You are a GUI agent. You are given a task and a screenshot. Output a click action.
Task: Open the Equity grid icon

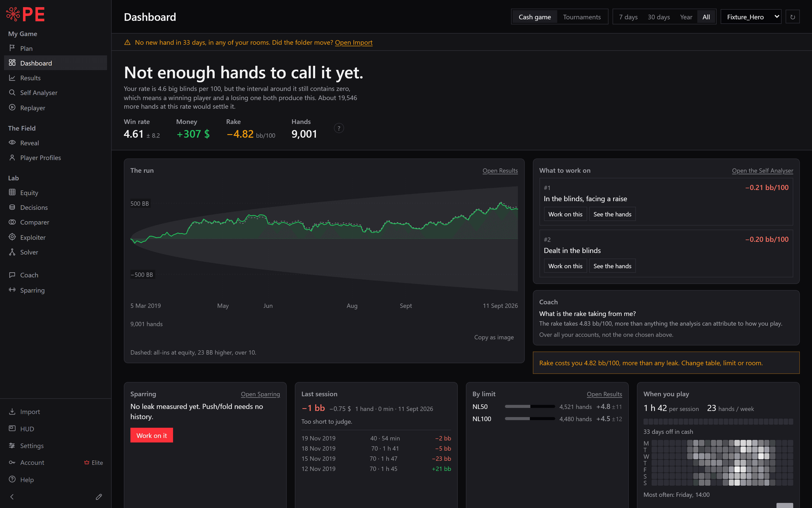click(x=12, y=192)
